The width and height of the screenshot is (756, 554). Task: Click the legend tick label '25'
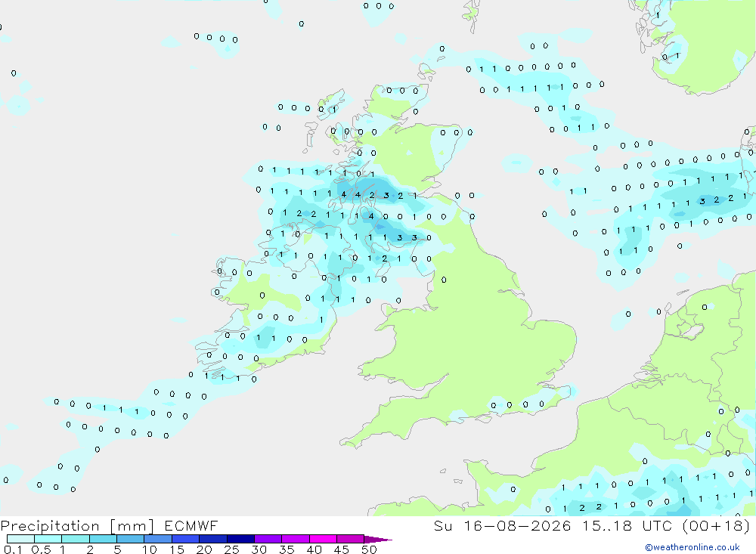point(231,549)
